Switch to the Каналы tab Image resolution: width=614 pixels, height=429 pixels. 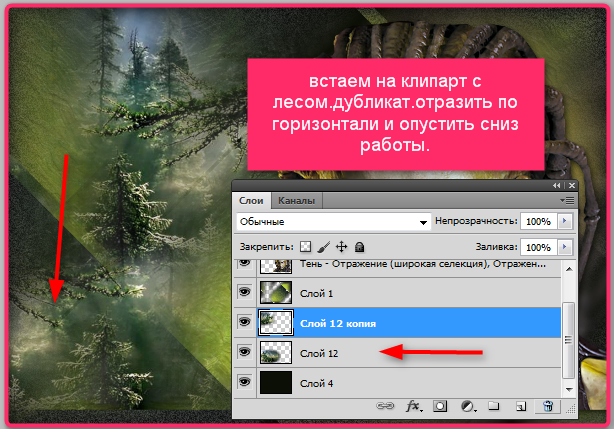[296, 200]
